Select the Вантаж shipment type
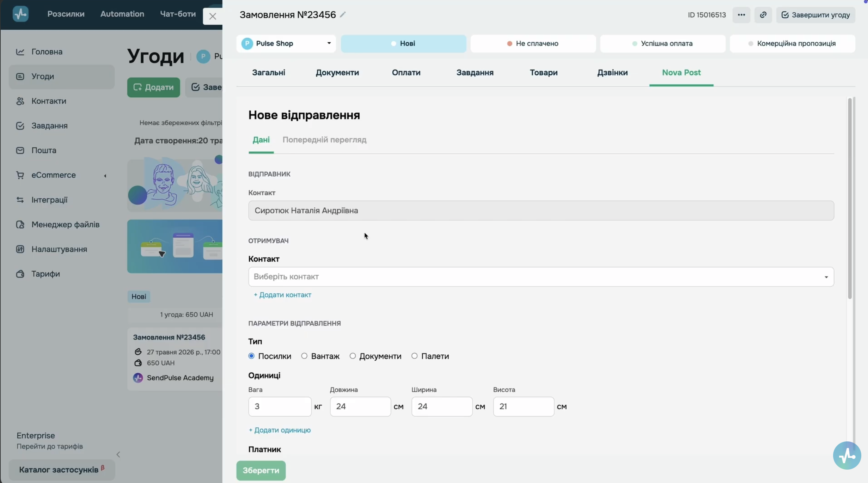 [304, 356]
